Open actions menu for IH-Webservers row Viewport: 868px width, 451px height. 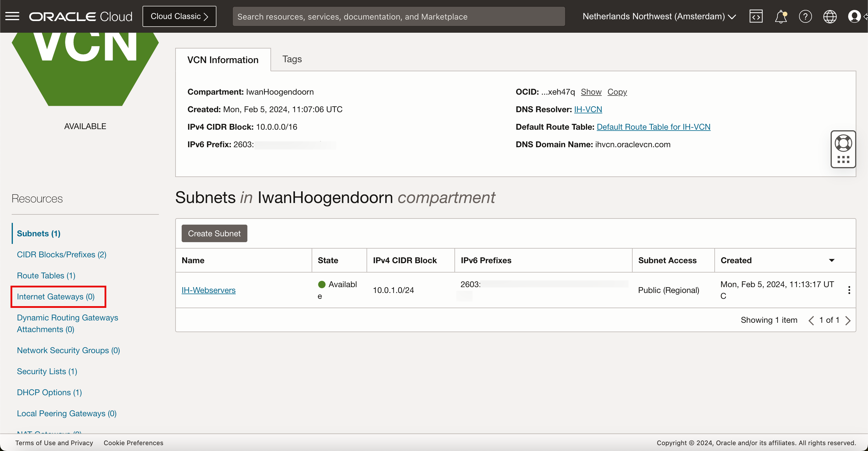pyautogui.click(x=849, y=290)
